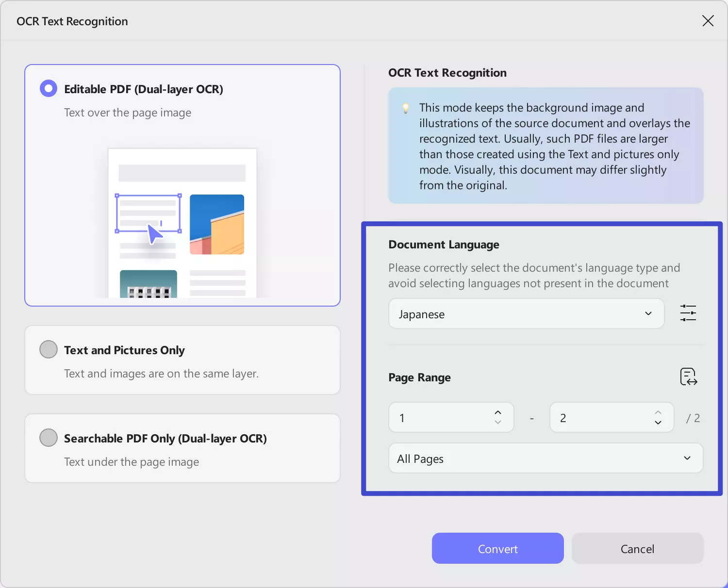The width and height of the screenshot is (728, 588).
Task: Choose Text and Pictures Only option
Action: point(49,349)
